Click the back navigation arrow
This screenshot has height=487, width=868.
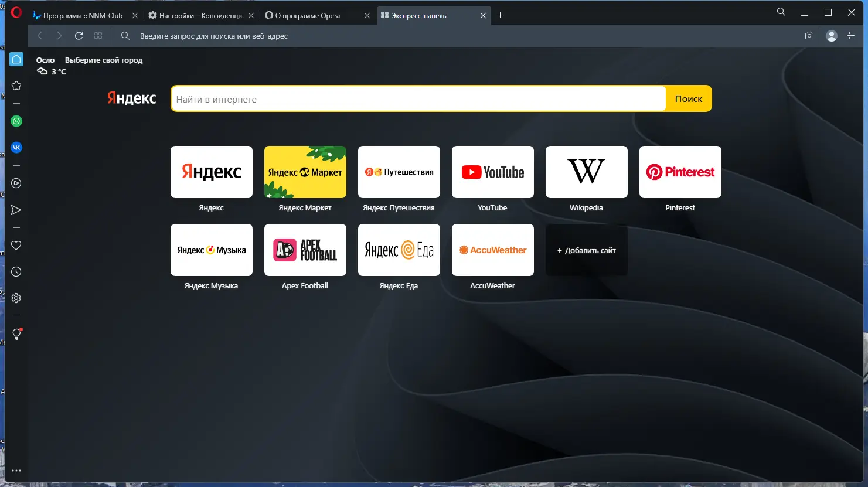tap(40, 36)
